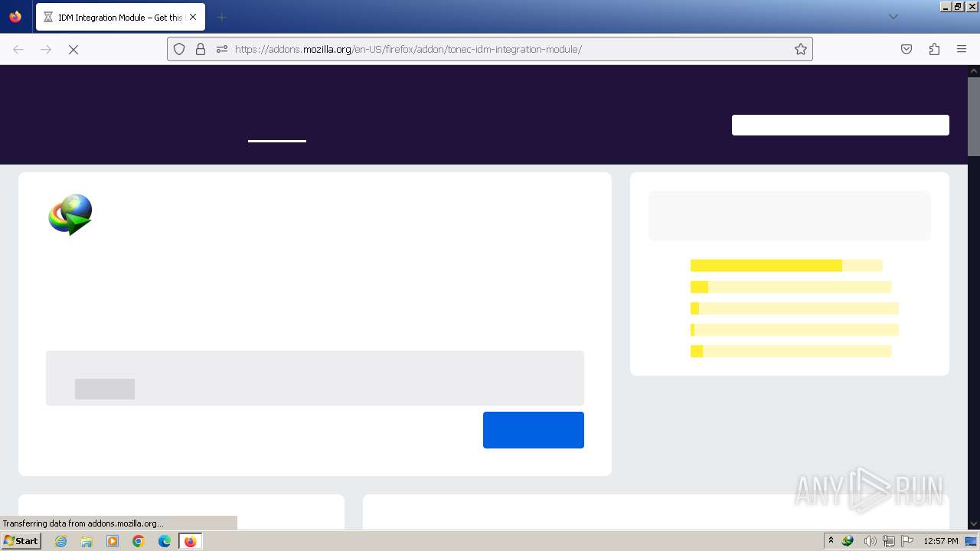
Task: Open Firefox View from the title bar icon
Action: click(15, 17)
